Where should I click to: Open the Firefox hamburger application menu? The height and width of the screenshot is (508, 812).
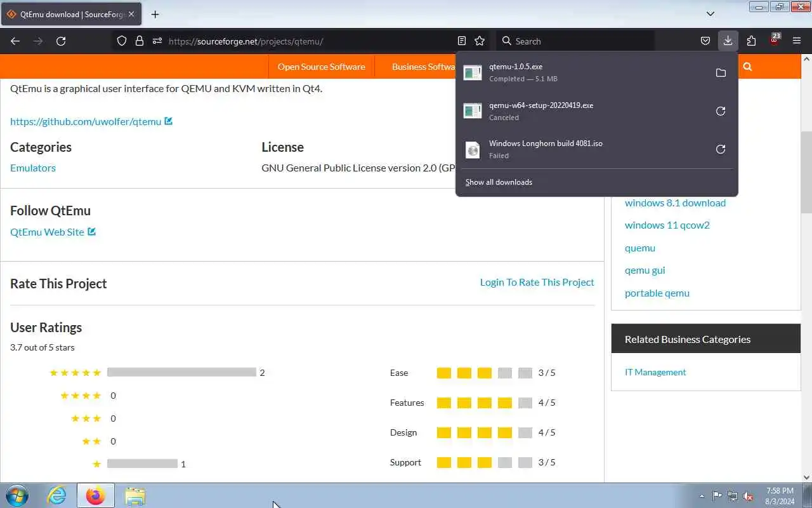pyautogui.click(x=797, y=41)
